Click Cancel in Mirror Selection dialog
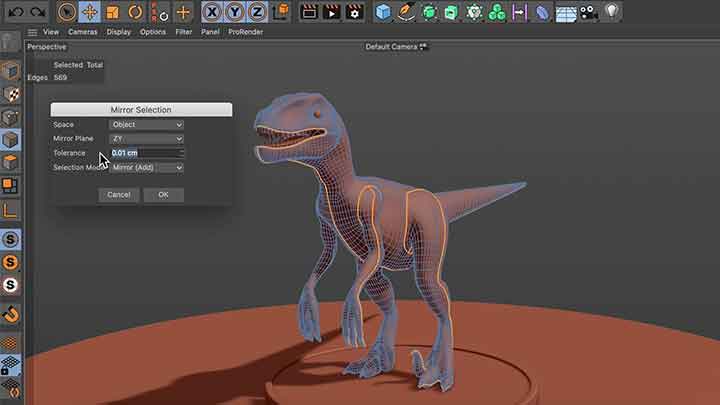The image size is (720, 405). (x=118, y=195)
